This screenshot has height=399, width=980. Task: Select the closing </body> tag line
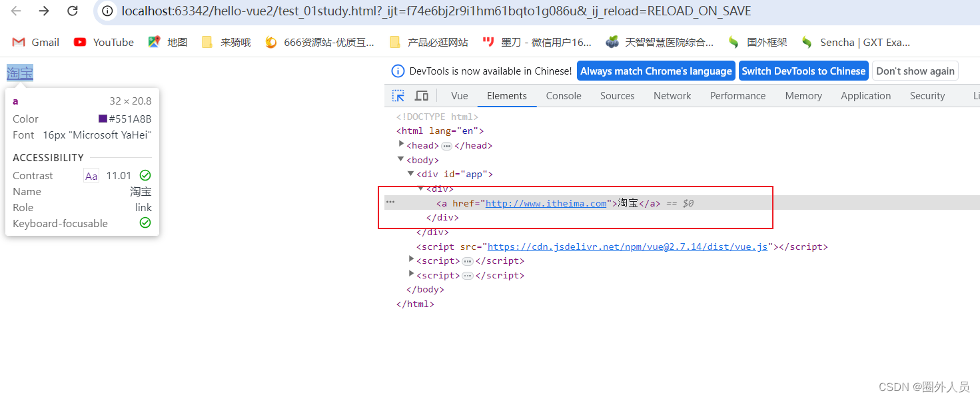425,290
